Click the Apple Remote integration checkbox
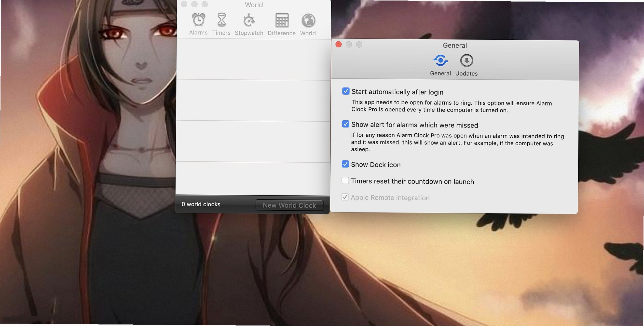Screen dimensions: 644x326 [345, 197]
